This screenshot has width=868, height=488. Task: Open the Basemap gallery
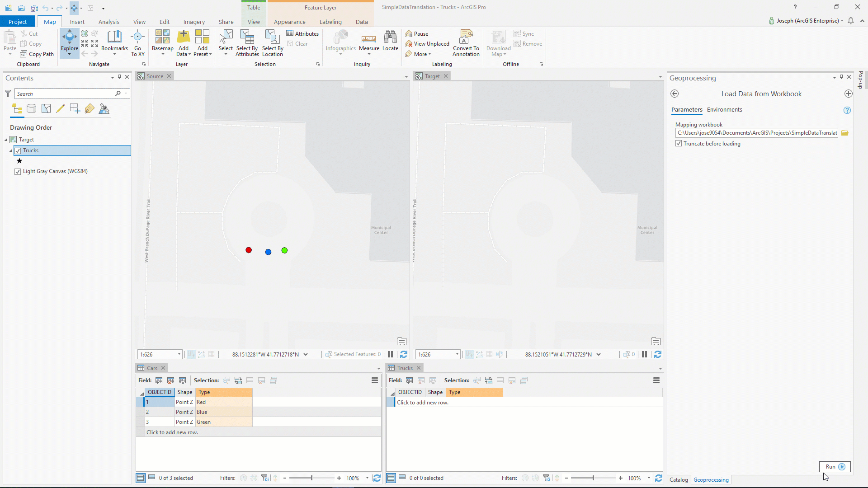pos(162,43)
